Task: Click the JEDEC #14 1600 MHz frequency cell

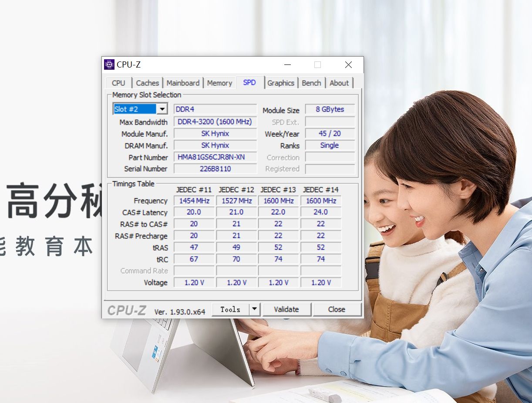Action: pos(321,201)
